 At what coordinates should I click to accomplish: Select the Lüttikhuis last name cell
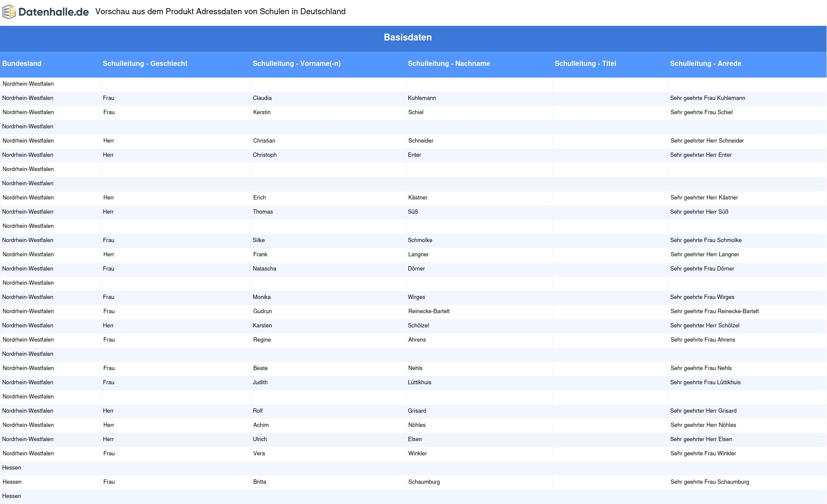click(x=419, y=383)
